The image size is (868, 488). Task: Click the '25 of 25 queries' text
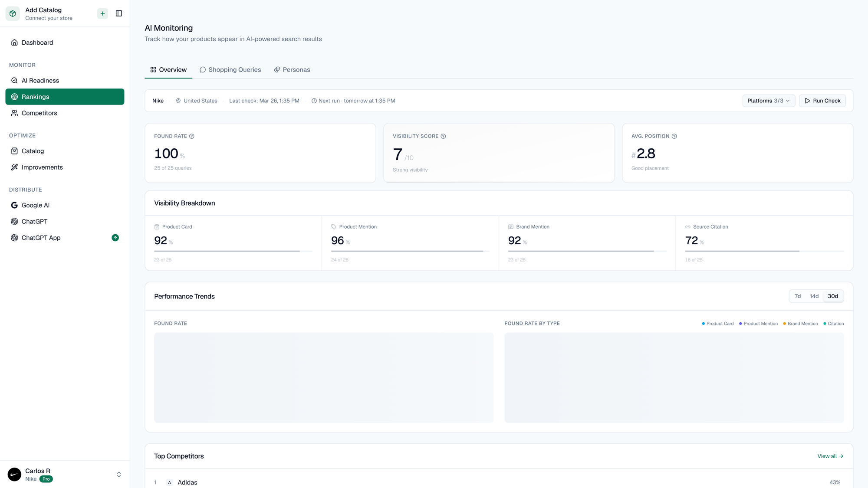point(173,168)
